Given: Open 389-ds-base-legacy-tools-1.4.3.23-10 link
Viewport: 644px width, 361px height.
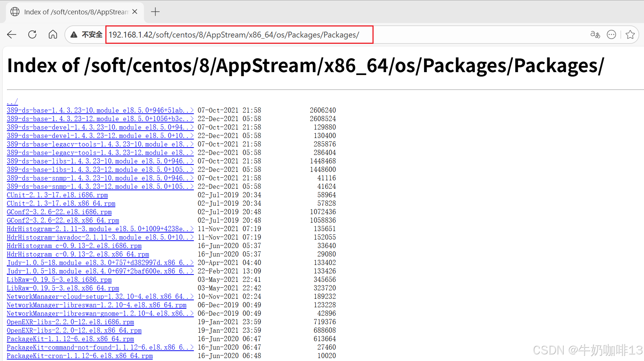Looking at the screenshot, I should 100,144.
